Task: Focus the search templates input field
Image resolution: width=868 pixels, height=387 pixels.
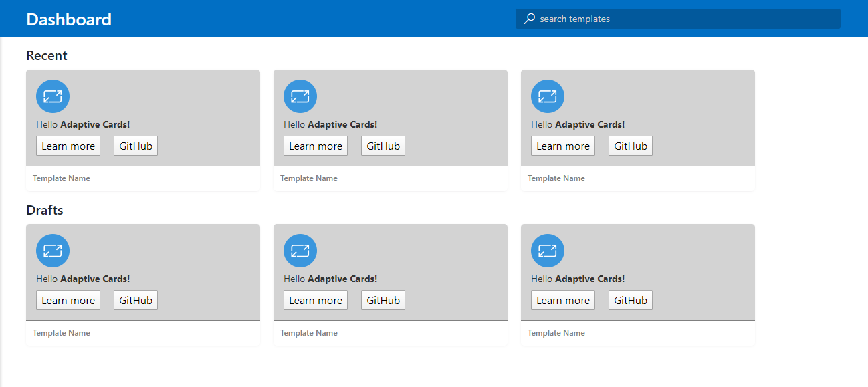Action: [678, 19]
